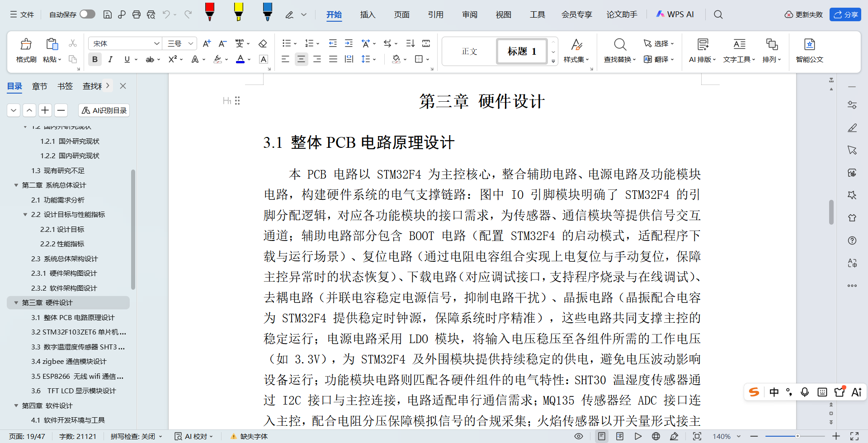
Task: Clear formatting with the eraser icon
Action: click(x=263, y=43)
